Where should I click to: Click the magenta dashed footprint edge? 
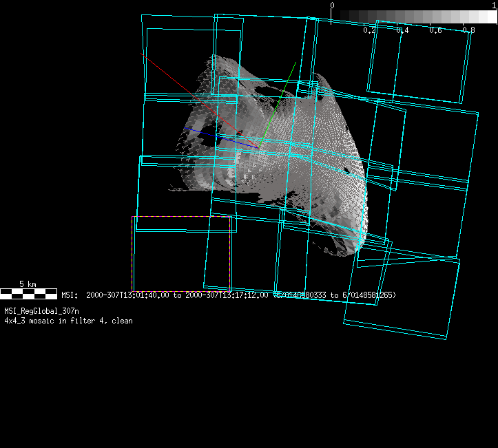(180, 217)
